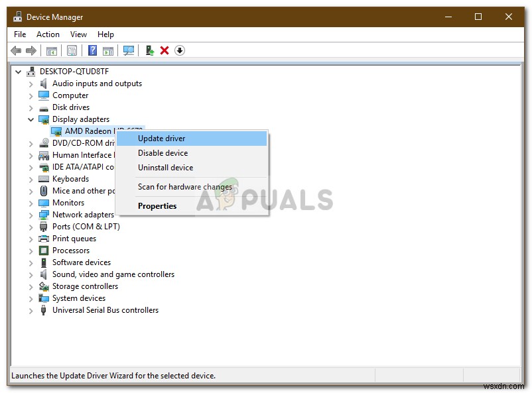Open Properties from the context menu
Screen dimensions: 532x393
pos(157,206)
